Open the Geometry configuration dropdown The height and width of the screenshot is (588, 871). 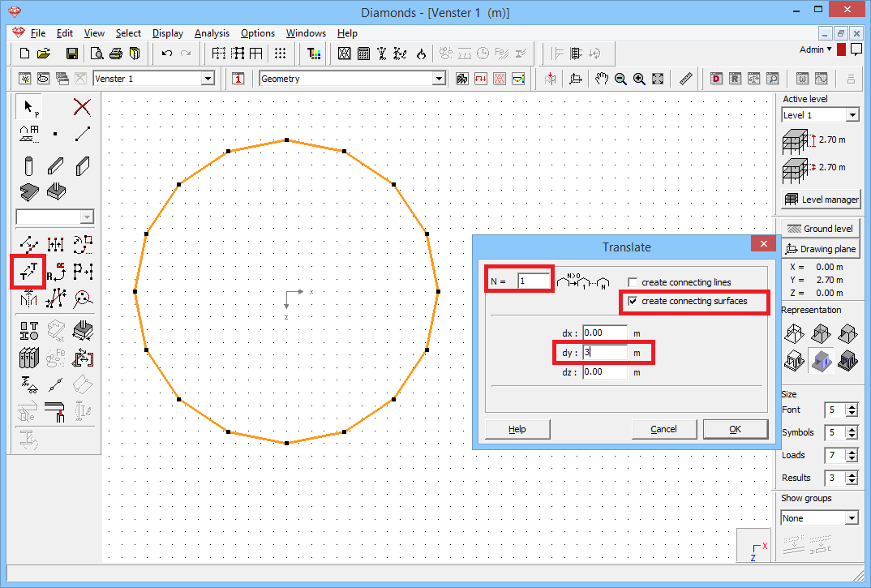pos(439,79)
